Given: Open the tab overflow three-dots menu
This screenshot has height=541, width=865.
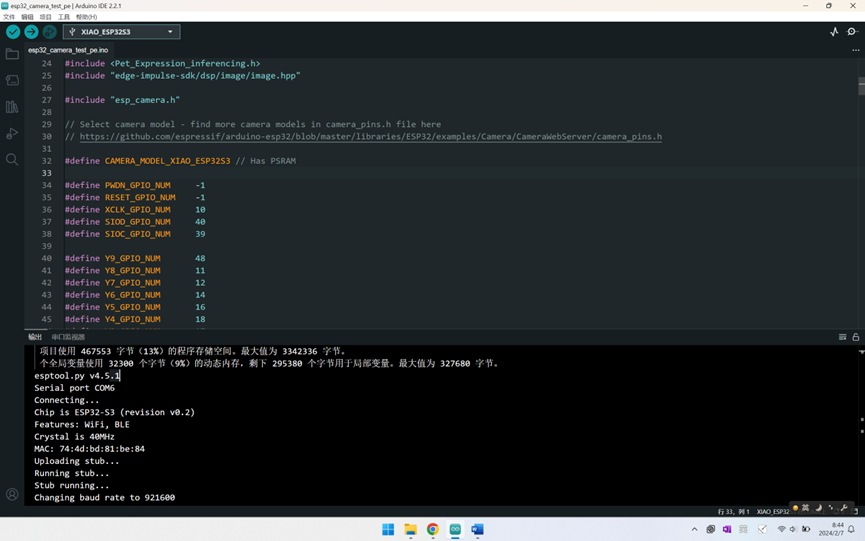Looking at the screenshot, I should [855, 50].
